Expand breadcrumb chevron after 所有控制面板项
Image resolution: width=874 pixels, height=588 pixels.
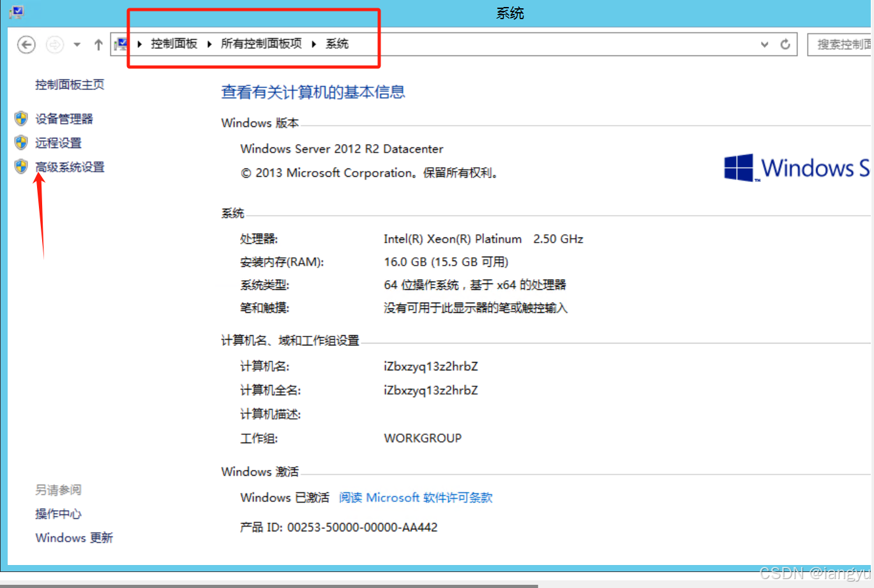tap(313, 43)
